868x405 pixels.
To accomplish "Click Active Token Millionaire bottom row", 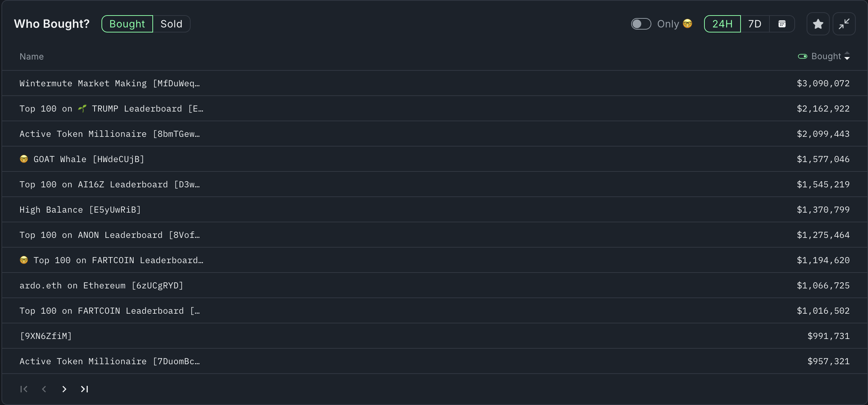I will click(x=110, y=361).
